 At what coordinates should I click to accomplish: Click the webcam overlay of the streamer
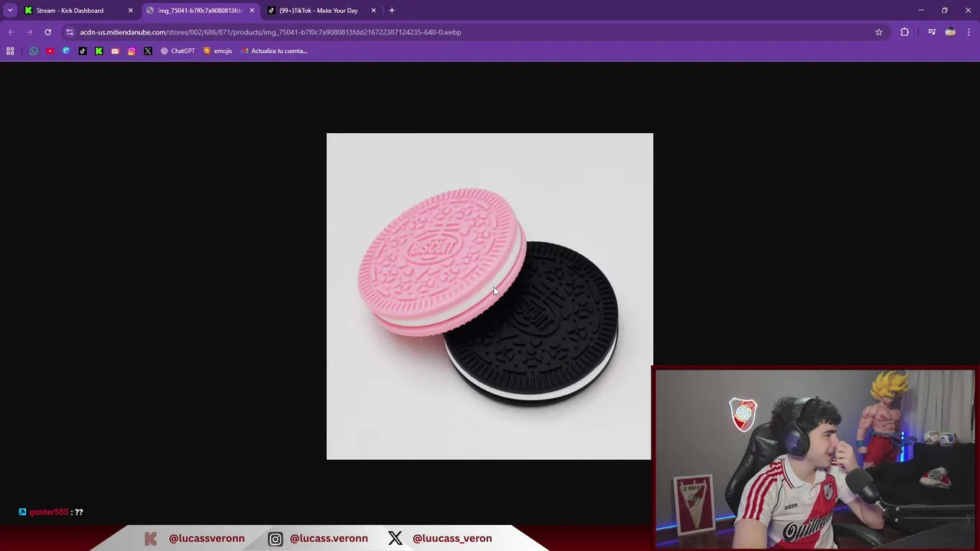tap(815, 458)
